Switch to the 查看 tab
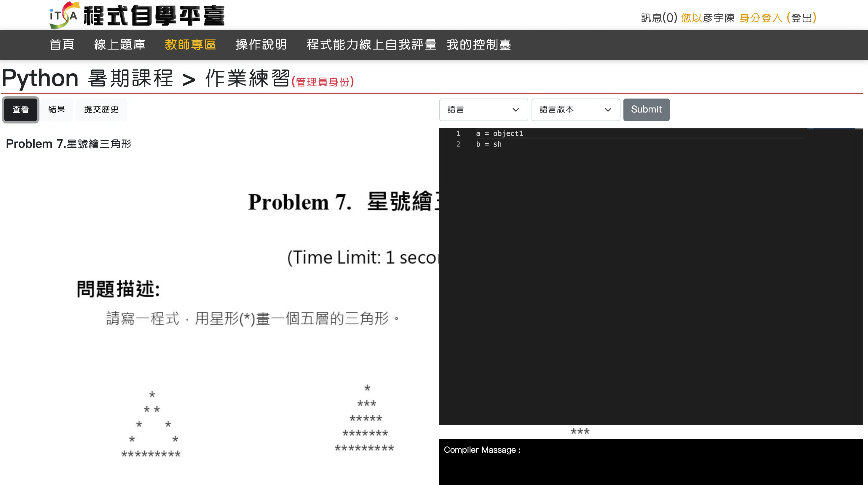The image size is (868, 485). pyautogui.click(x=20, y=110)
